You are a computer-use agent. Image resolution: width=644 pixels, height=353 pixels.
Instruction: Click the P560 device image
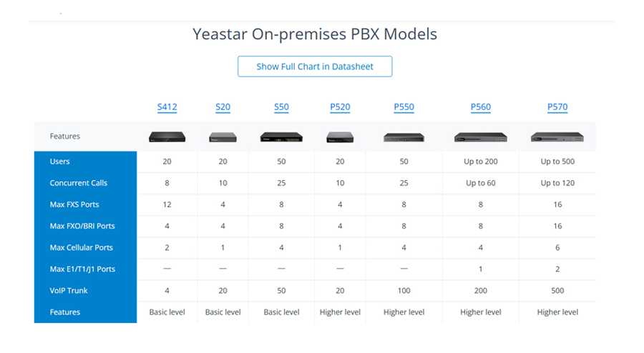[481, 137]
